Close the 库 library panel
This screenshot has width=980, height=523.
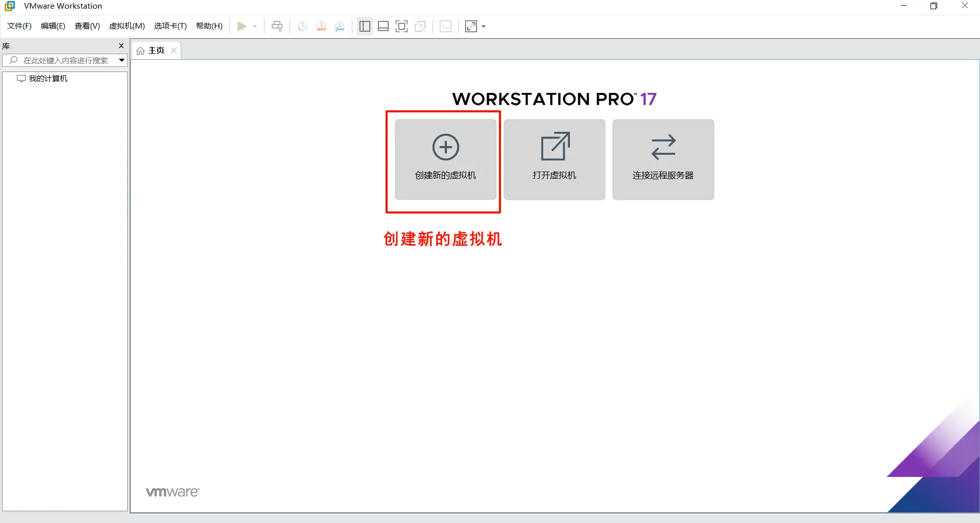pyautogui.click(x=122, y=45)
